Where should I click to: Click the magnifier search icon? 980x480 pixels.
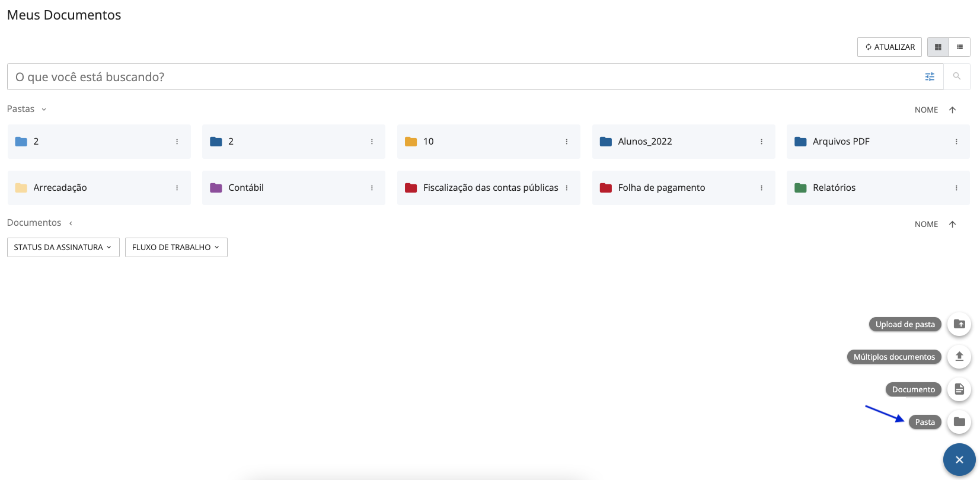coord(956,76)
